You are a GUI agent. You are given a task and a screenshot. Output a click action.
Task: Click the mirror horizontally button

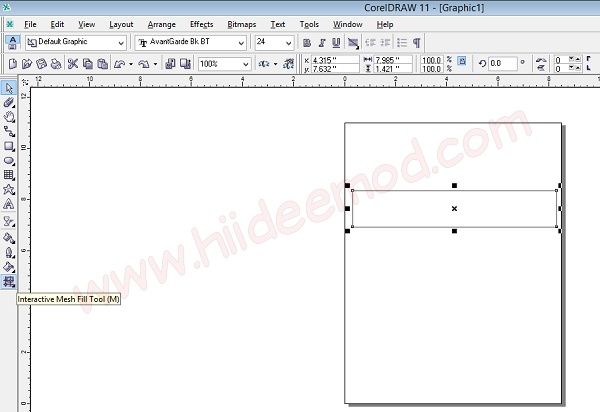click(541, 60)
